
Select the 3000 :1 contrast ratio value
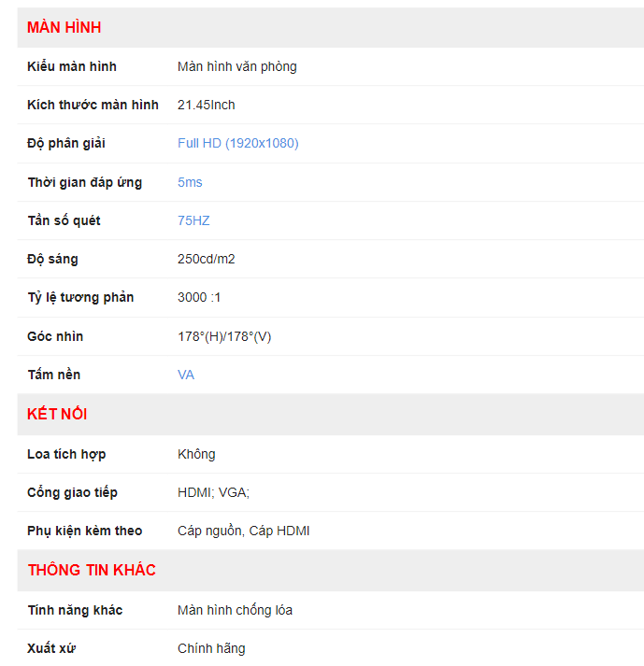click(x=199, y=297)
